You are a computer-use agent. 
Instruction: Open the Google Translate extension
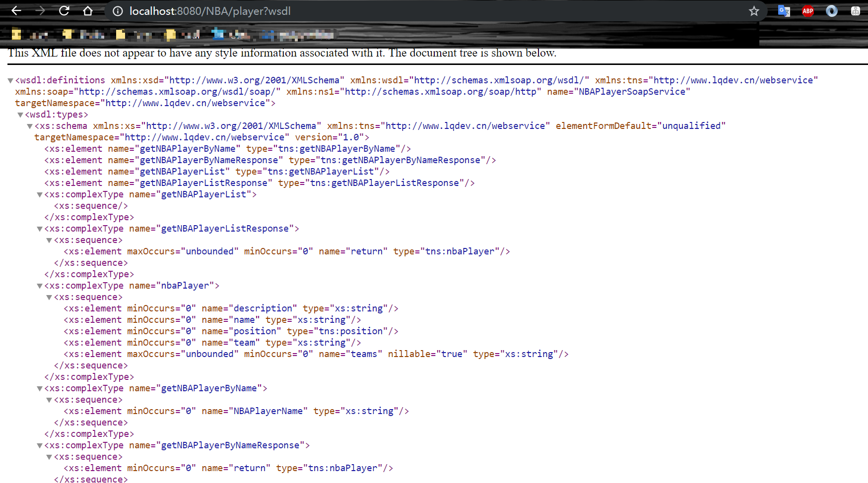[x=784, y=10]
